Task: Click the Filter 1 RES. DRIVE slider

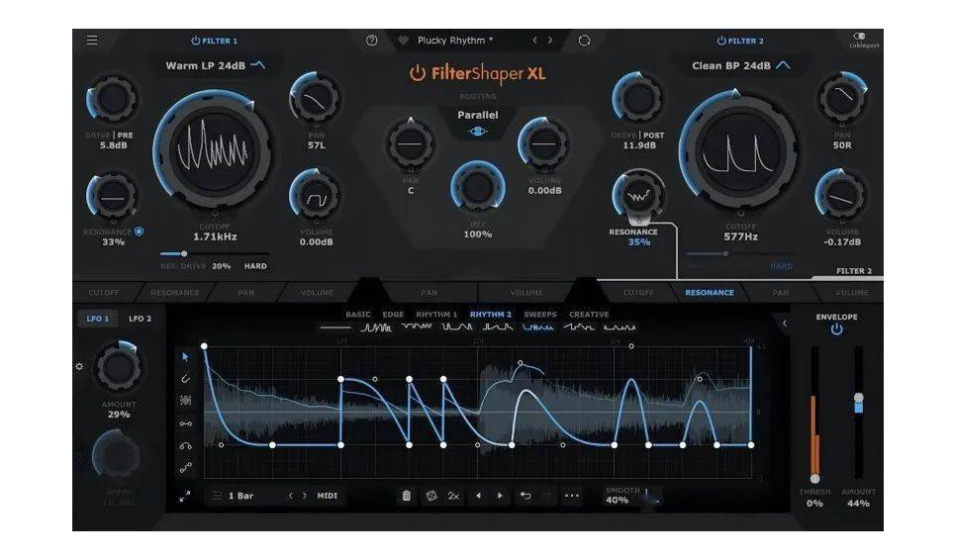Action: pos(214,253)
